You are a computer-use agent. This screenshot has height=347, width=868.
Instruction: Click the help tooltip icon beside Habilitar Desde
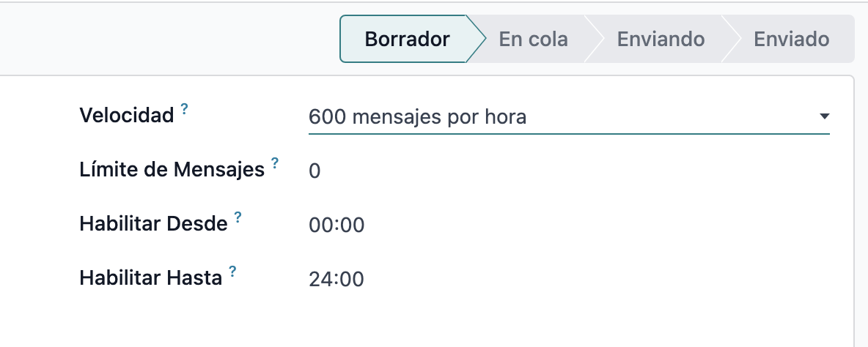[238, 217]
